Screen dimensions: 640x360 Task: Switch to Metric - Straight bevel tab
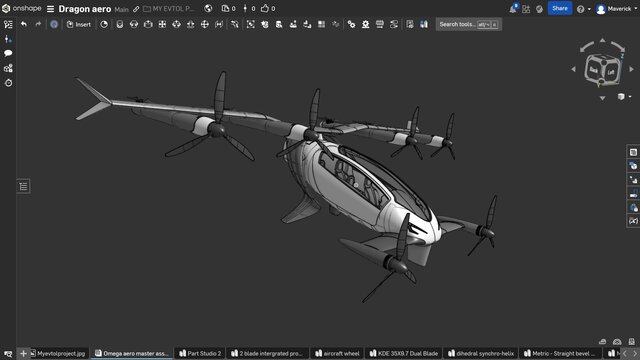(560, 353)
